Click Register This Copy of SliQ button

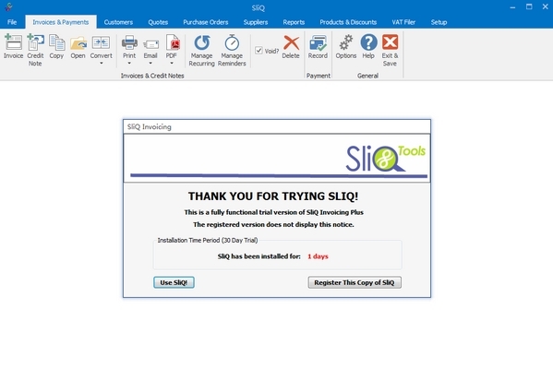point(355,282)
